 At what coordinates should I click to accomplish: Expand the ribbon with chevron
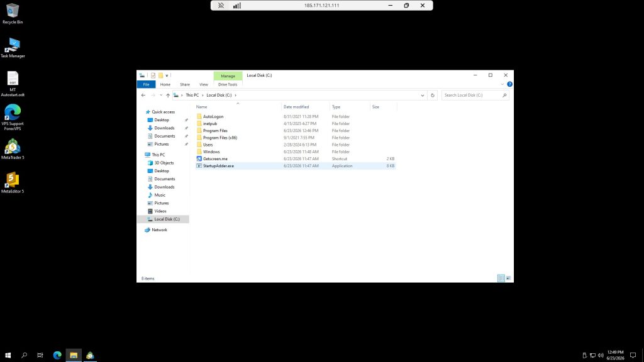coord(502,84)
